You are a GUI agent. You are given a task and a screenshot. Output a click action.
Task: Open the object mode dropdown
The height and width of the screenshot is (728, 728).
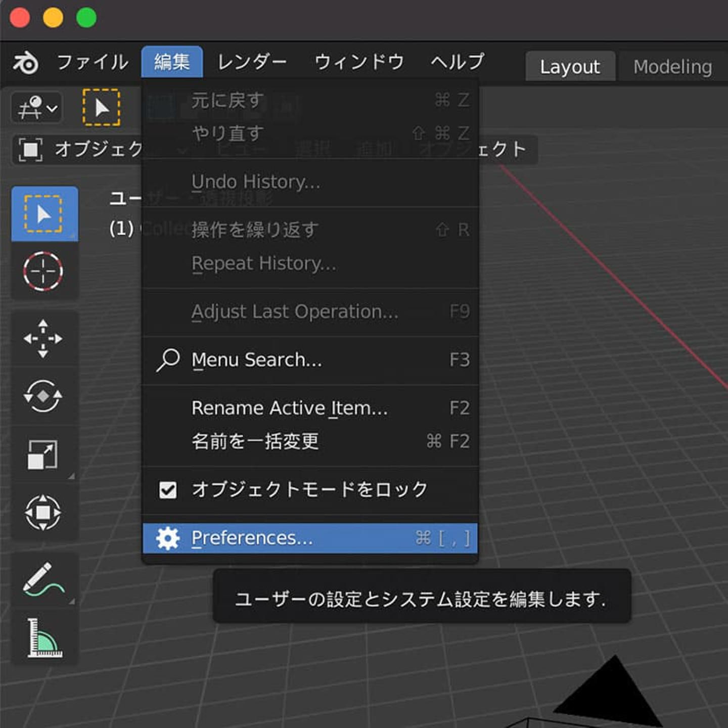point(77,150)
